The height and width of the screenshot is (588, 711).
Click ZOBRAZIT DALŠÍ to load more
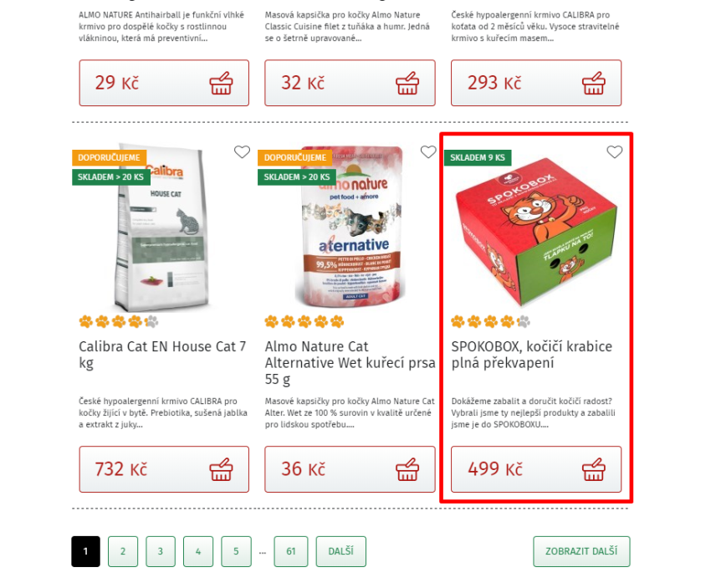(582, 551)
